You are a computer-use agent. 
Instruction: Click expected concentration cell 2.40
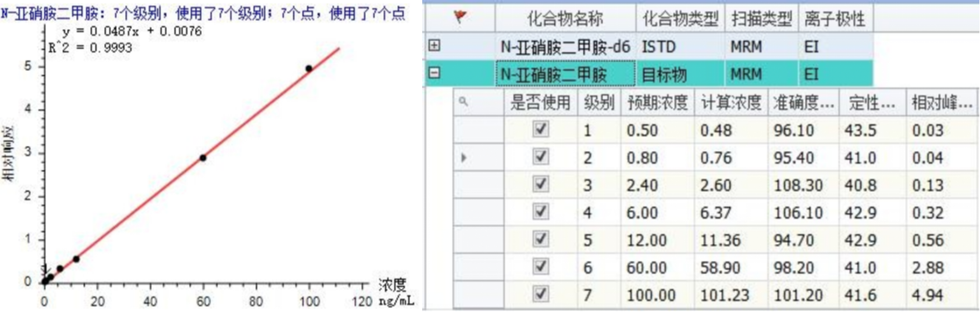[657, 185]
